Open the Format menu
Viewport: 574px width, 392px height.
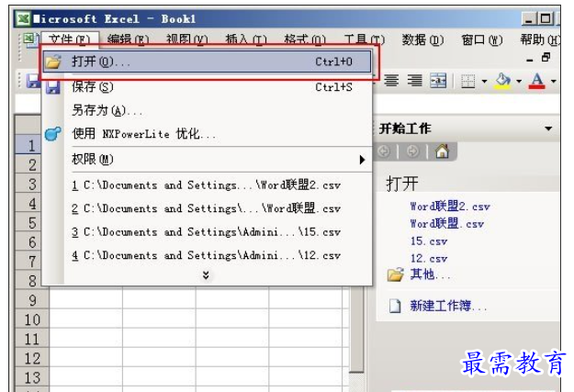point(305,39)
